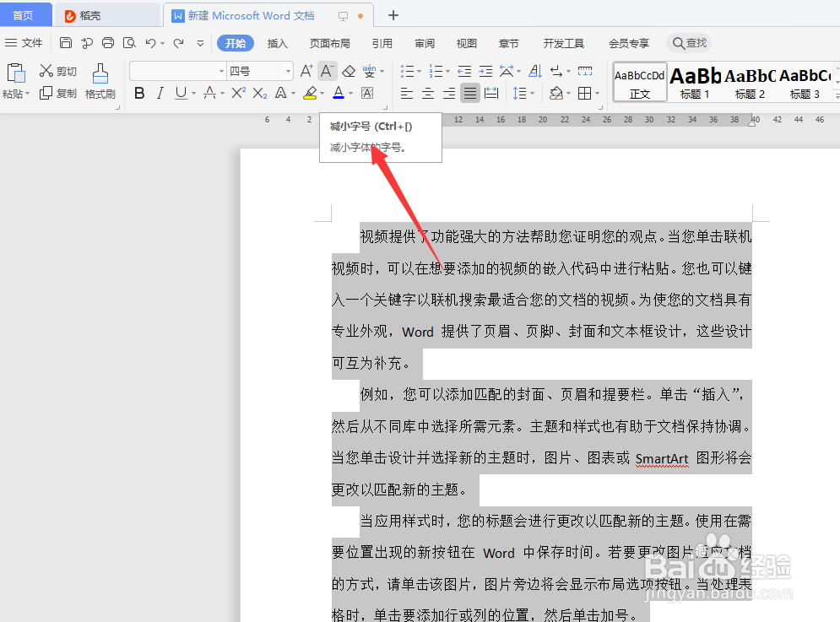Click the Character Border boxed A icon

coord(367,93)
